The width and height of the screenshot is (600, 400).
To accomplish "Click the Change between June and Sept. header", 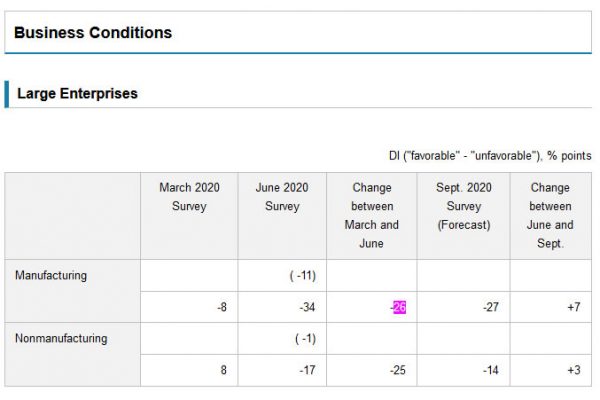I will [x=550, y=215].
